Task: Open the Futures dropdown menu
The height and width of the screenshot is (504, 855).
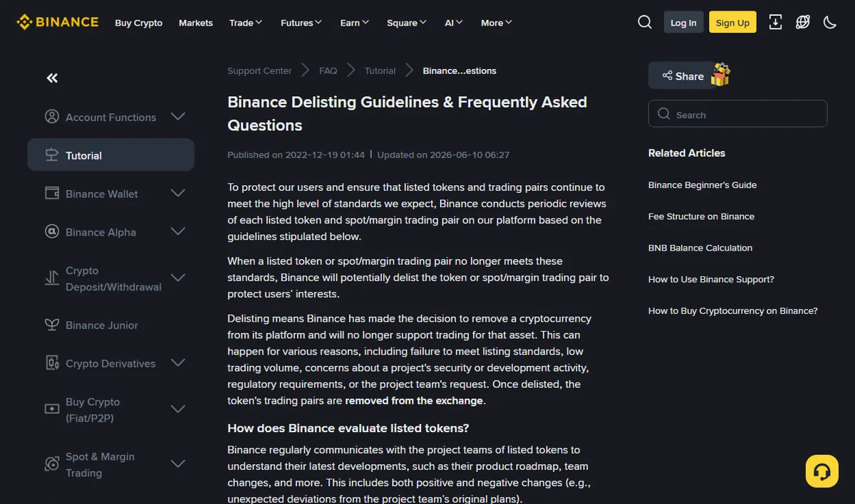Action: tap(301, 23)
